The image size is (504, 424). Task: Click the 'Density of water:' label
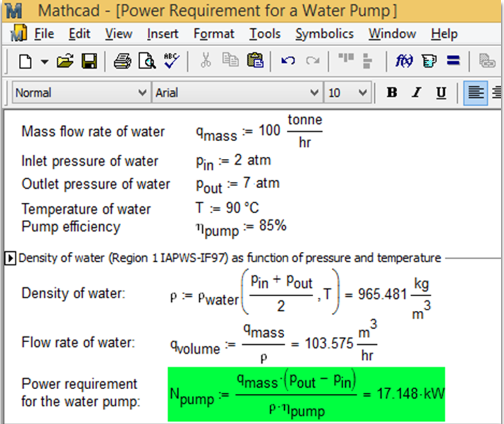(x=73, y=293)
